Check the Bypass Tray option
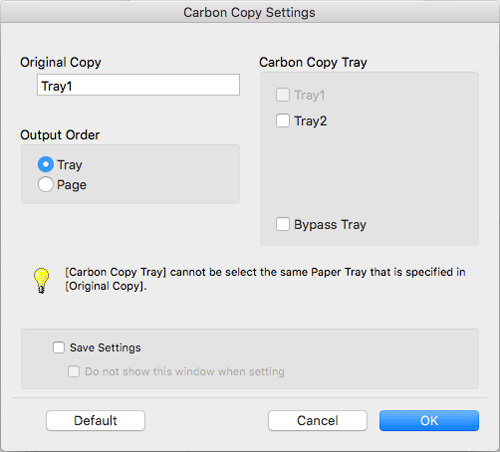 (x=283, y=224)
